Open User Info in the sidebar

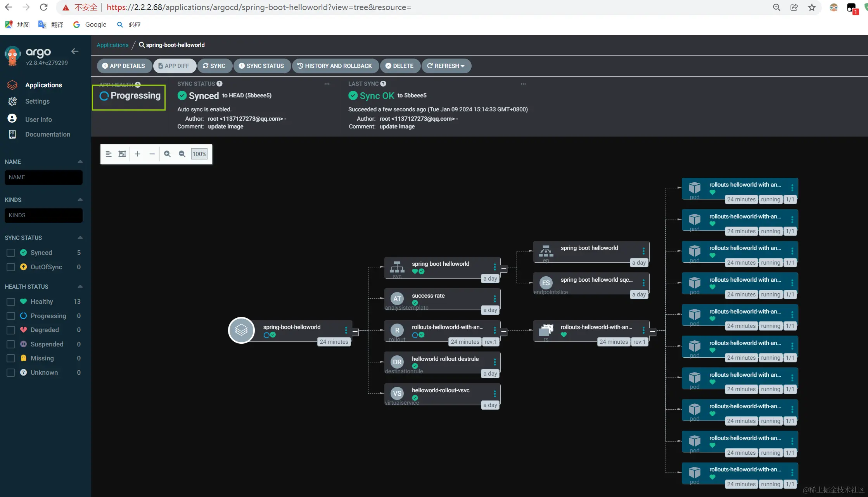point(38,119)
